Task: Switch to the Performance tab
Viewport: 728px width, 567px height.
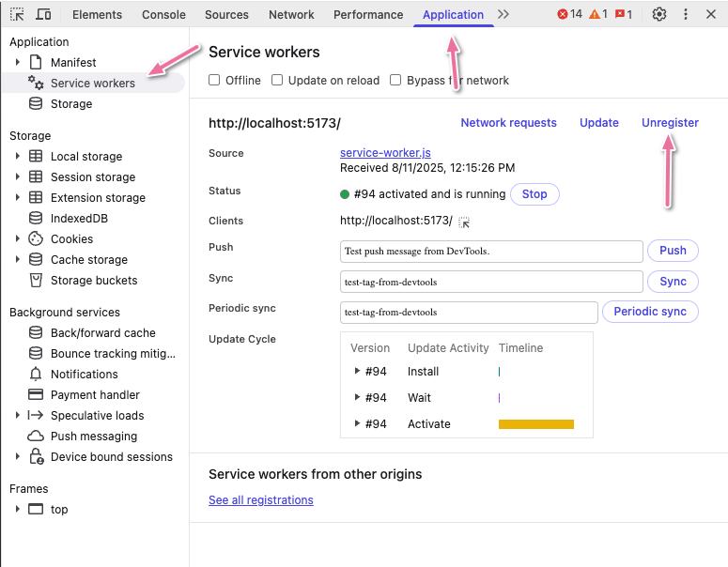Action: click(x=368, y=14)
